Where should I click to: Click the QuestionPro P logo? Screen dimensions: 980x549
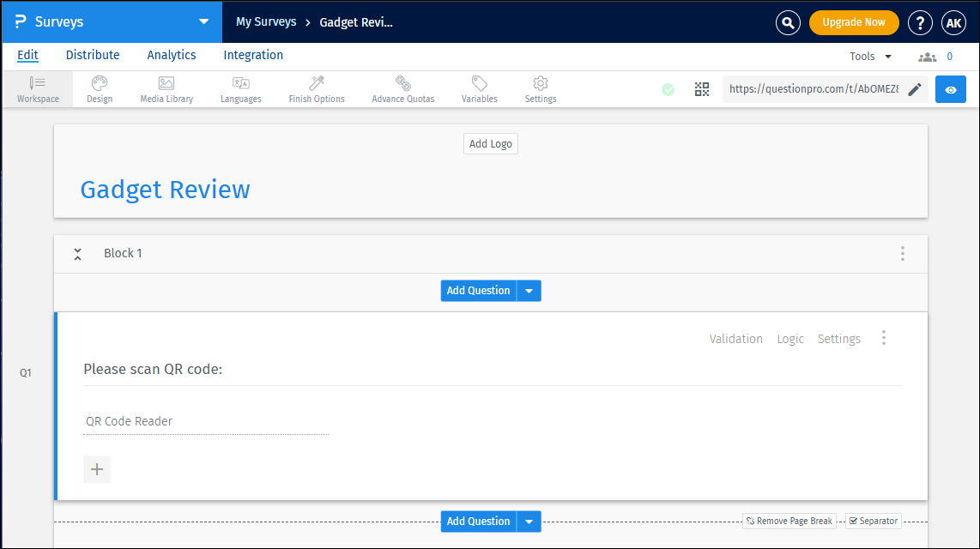[21, 21]
